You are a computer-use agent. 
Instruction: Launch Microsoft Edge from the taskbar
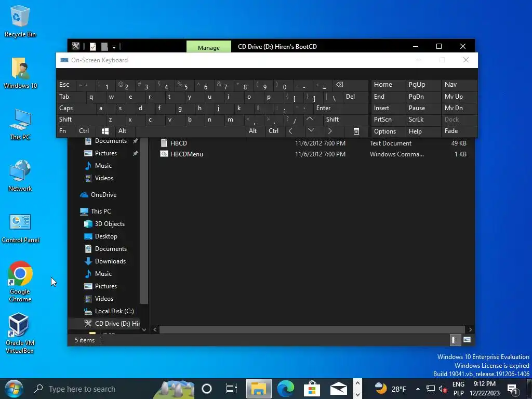[285, 389]
